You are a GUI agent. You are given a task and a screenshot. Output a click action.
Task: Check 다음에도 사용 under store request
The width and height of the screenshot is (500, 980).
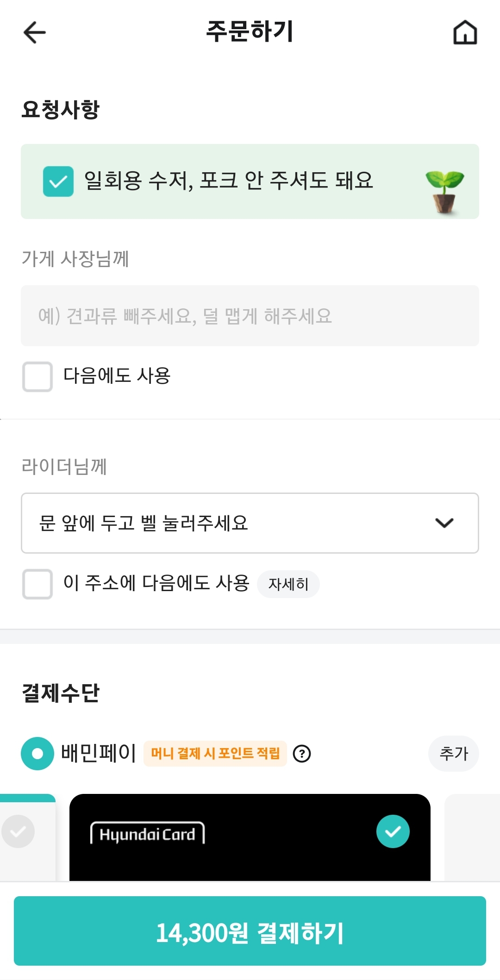[37, 377]
